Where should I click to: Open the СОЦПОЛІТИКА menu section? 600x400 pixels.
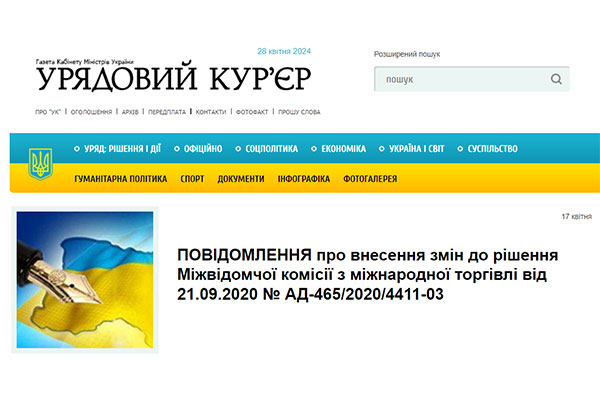[272, 149]
